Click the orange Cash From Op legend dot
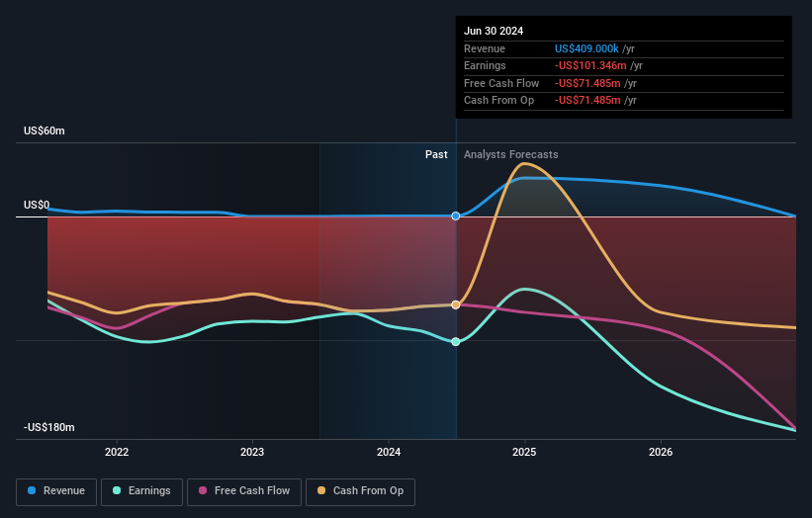The image size is (812, 518). 321,490
